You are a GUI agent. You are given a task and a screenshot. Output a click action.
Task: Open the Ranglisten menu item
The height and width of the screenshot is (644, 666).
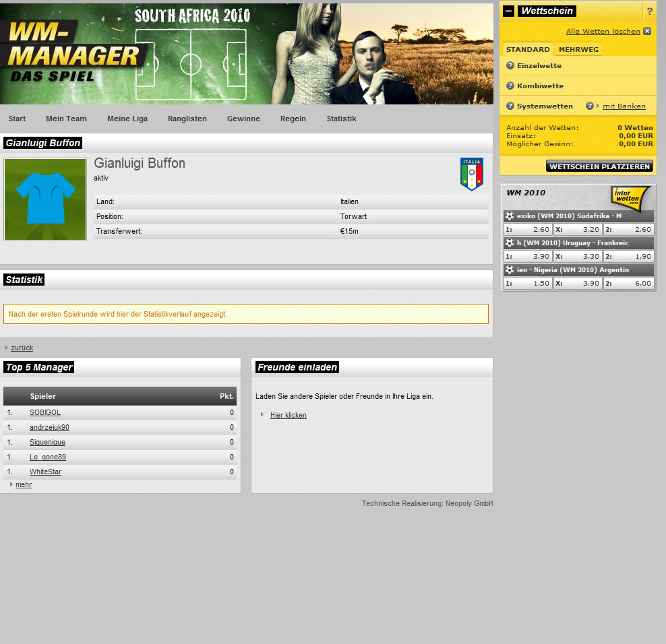coord(187,119)
